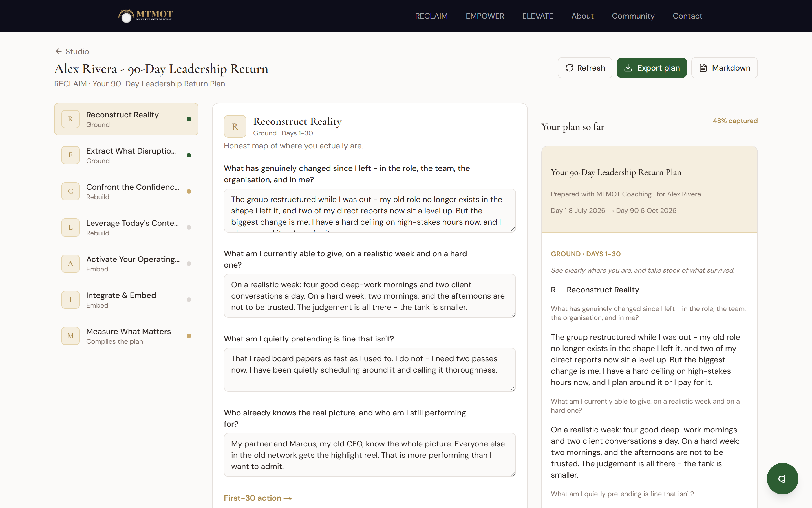
Task: Click the grey status dot on Activate Your Operating...
Action: coord(189,263)
